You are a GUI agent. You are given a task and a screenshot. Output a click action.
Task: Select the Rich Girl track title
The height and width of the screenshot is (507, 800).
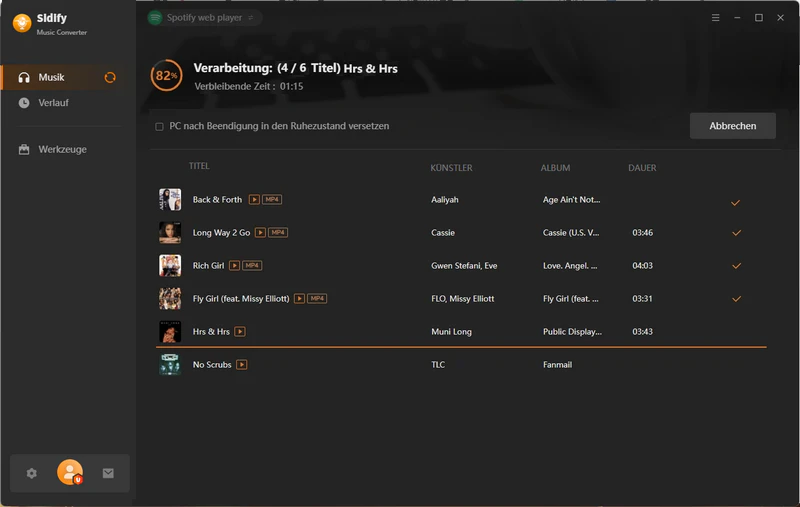click(208, 266)
